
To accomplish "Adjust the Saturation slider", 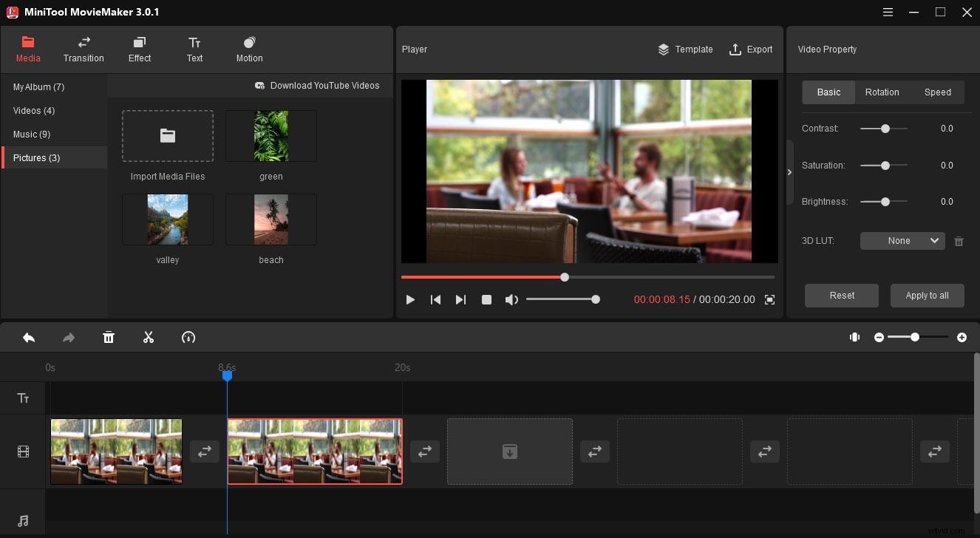I will (884, 165).
